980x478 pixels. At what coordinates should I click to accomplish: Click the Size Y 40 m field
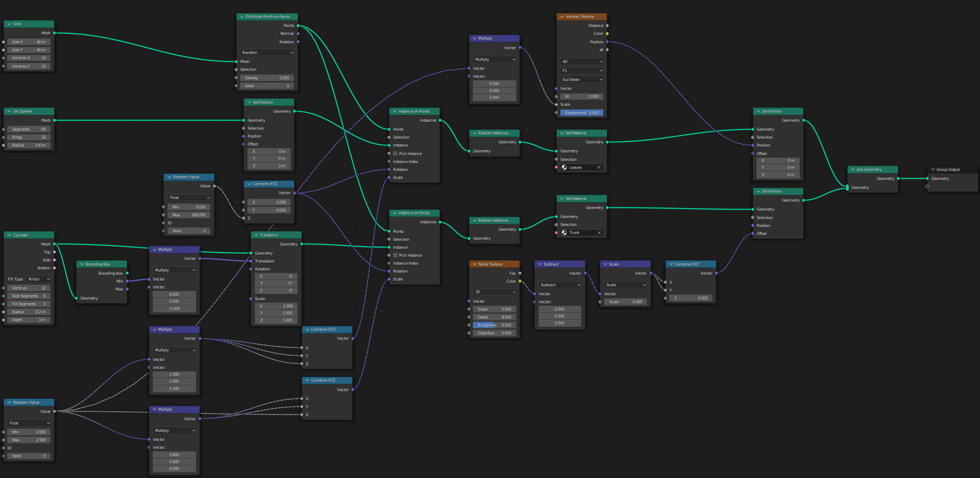[x=29, y=50]
